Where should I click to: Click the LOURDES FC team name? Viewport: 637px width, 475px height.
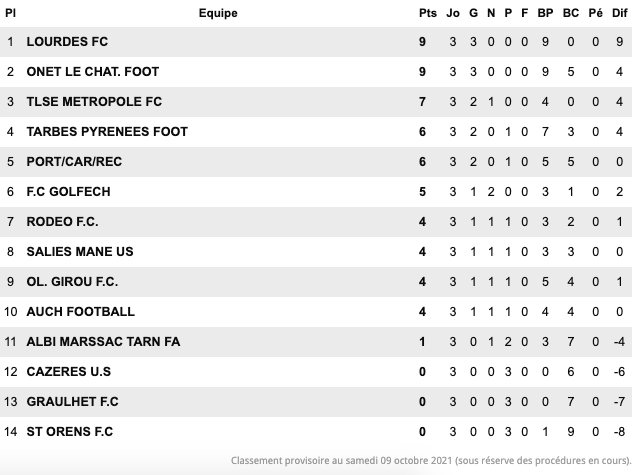click(67, 42)
